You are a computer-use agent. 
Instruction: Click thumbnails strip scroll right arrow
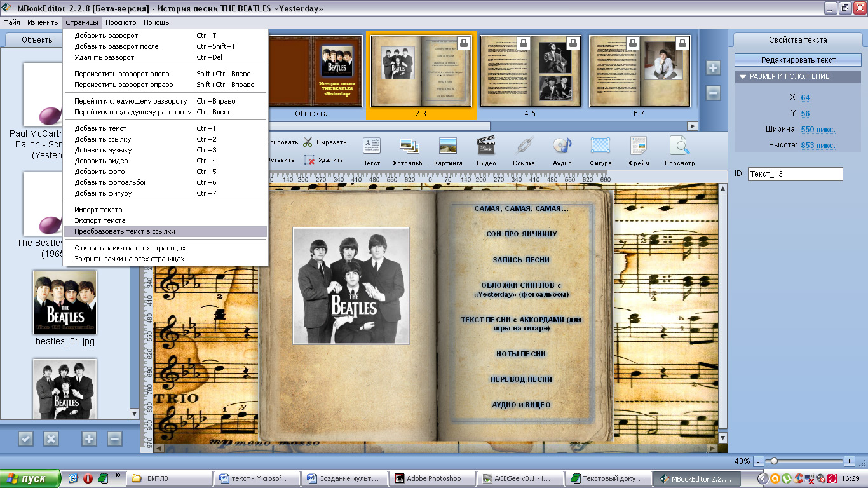point(693,126)
